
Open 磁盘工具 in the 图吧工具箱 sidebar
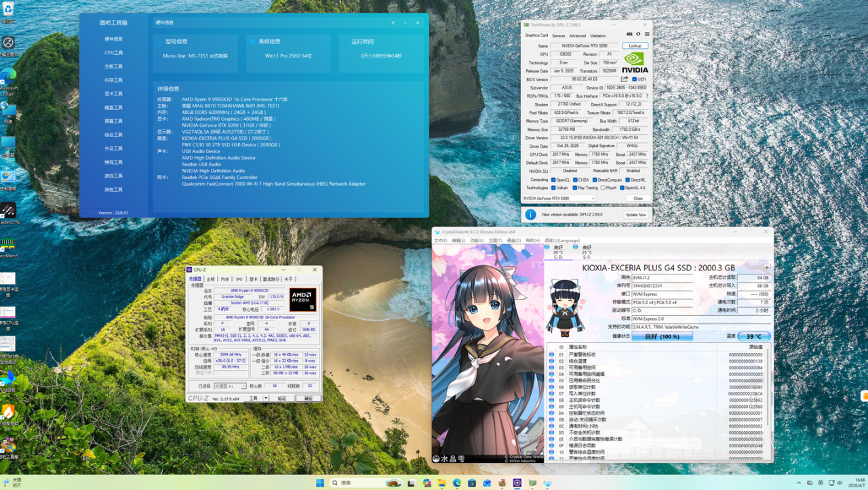(114, 107)
